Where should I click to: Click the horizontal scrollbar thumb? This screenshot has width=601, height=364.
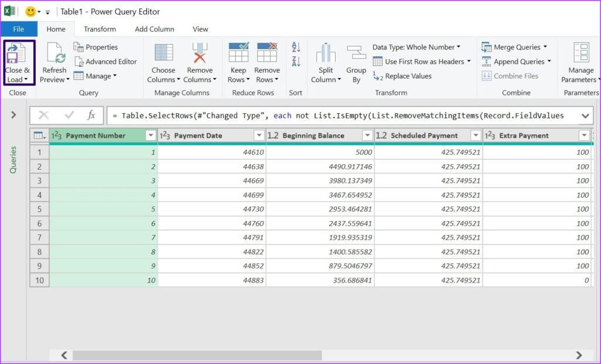pos(197,355)
